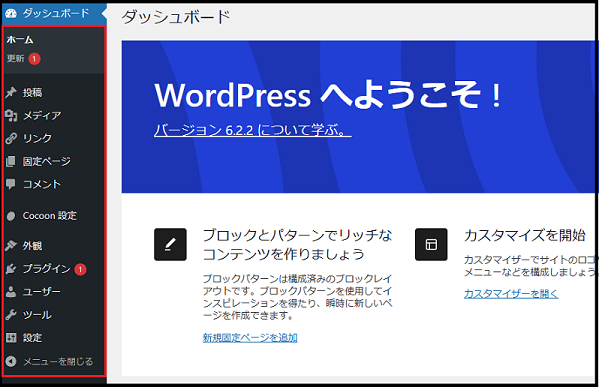Image resolution: width=599 pixels, height=387 pixels.
Task: Open the ダッシュボード menu item
Action: [53, 13]
